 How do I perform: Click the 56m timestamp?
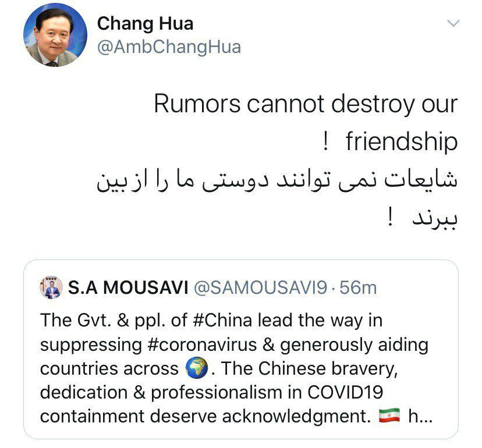click(x=358, y=288)
